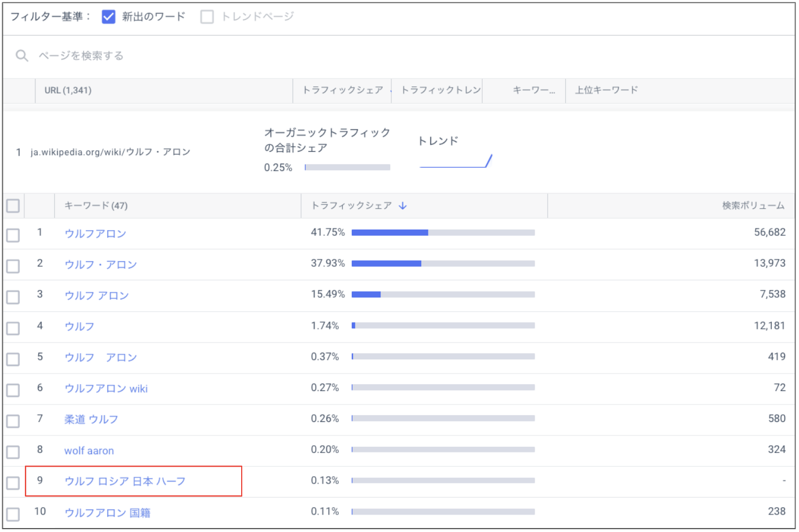Click the 上位キーワード column header
799x532 pixels.
[x=606, y=90]
